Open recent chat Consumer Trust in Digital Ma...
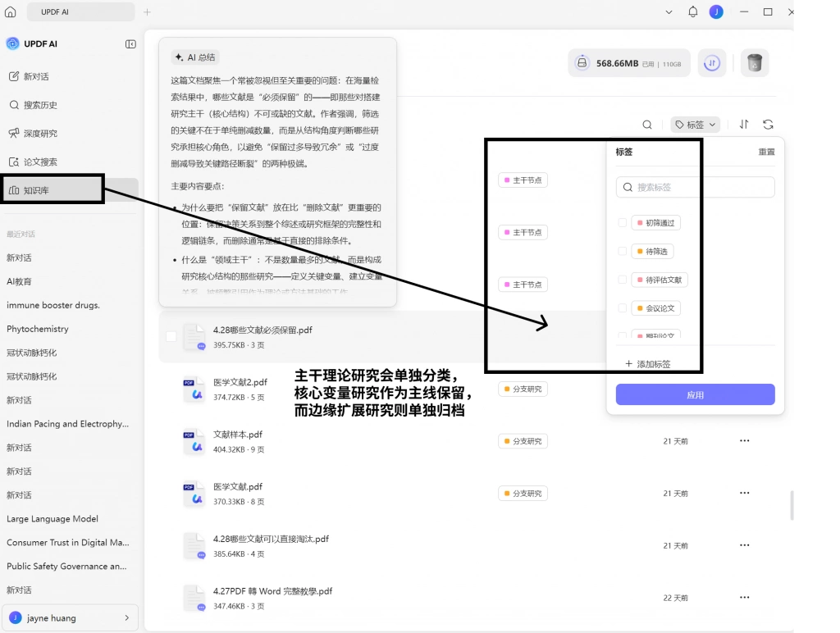 67,543
